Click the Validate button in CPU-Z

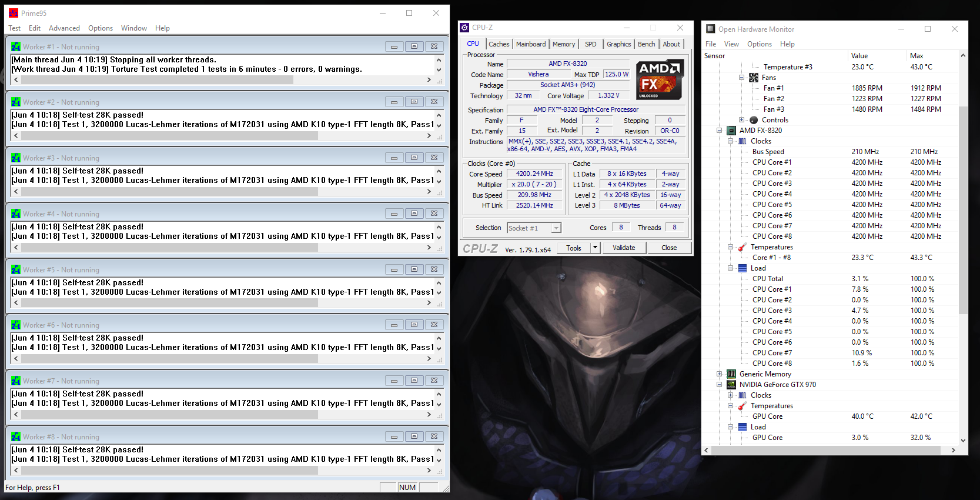click(624, 248)
